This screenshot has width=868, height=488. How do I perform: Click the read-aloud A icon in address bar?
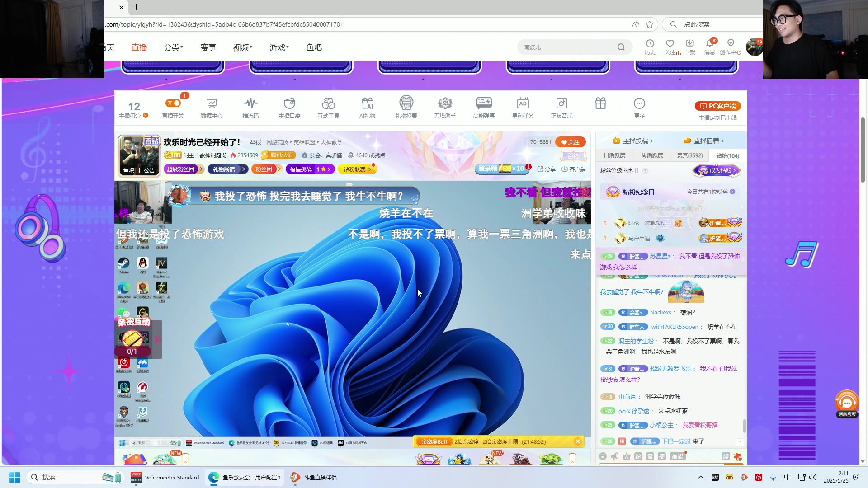[635, 24]
